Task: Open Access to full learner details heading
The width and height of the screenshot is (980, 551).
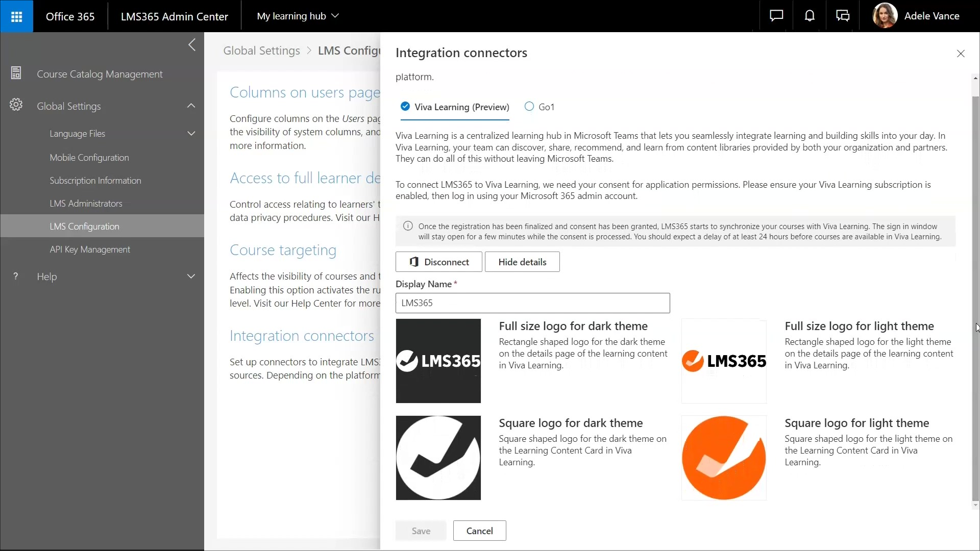Action: pos(305,178)
